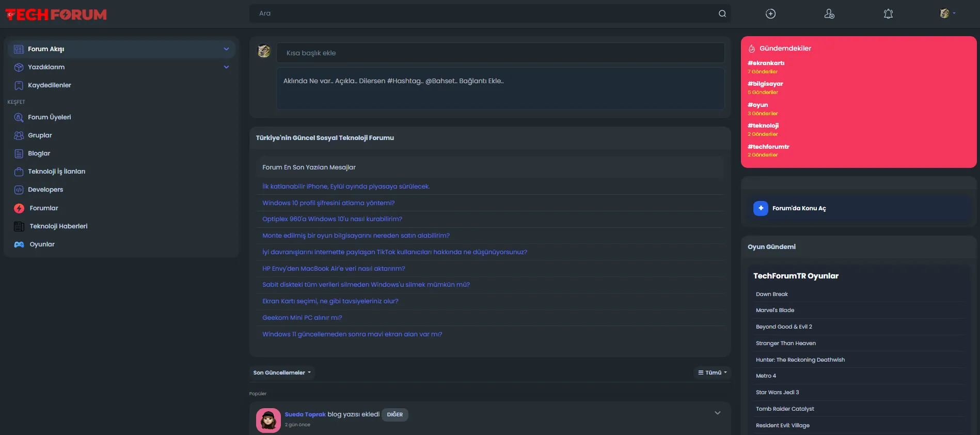This screenshot has height=435, width=980.
Task: Expand the Yazdıklarım chevron
Action: click(226, 67)
